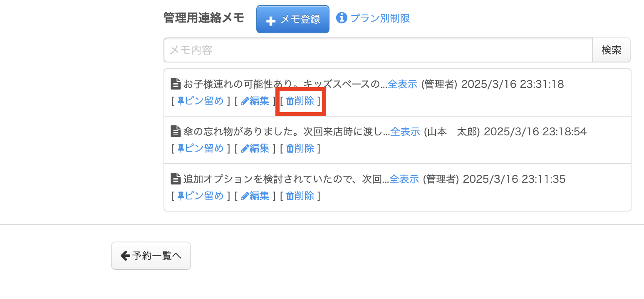This screenshot has height=299, width=644.
Task: Delete the お子様連れ memo
Action: 300,101
